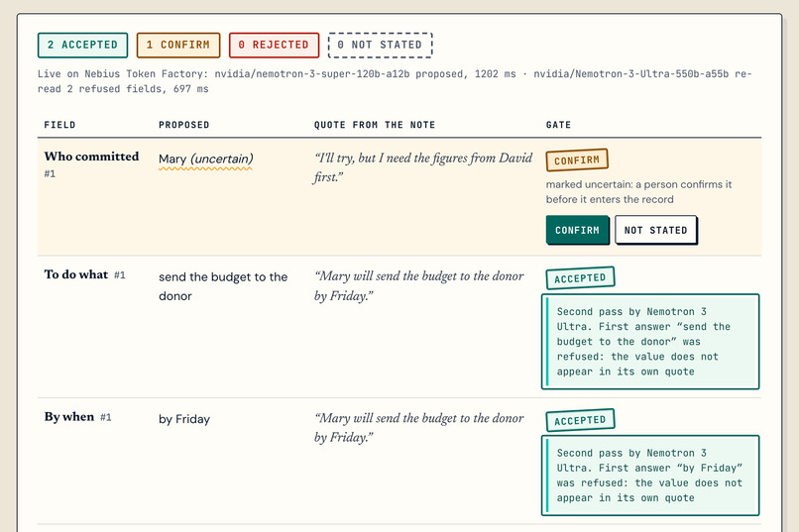Click the 'To do what' field label
This screenshot has width=799, height=532.
76,274
